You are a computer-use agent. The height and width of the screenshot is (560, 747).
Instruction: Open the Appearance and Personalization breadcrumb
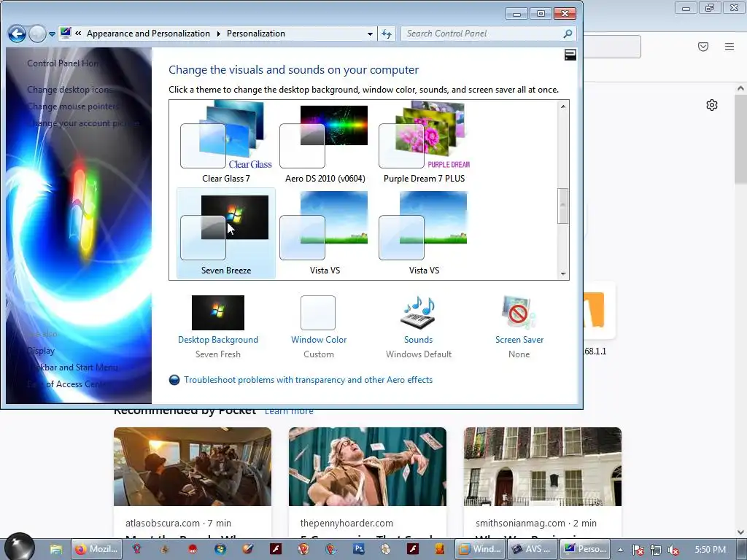point(148,34)
